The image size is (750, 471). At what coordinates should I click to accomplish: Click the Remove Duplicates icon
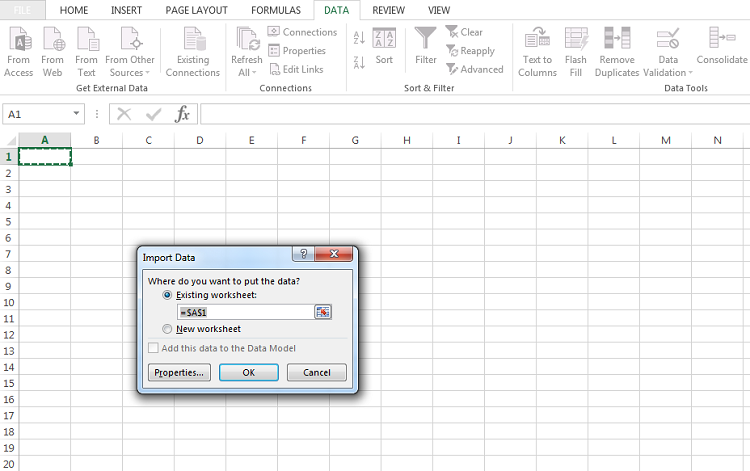click(616, 40)
